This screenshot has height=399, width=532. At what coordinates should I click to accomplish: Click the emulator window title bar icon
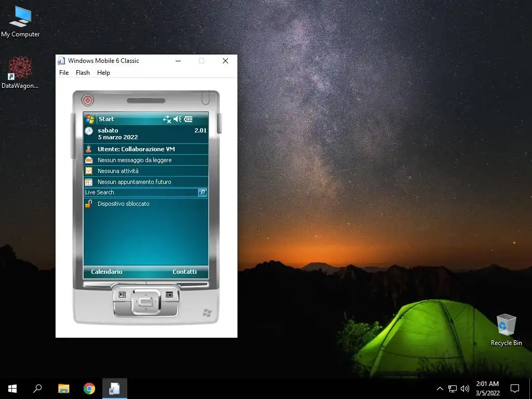(x=61, y=61)
